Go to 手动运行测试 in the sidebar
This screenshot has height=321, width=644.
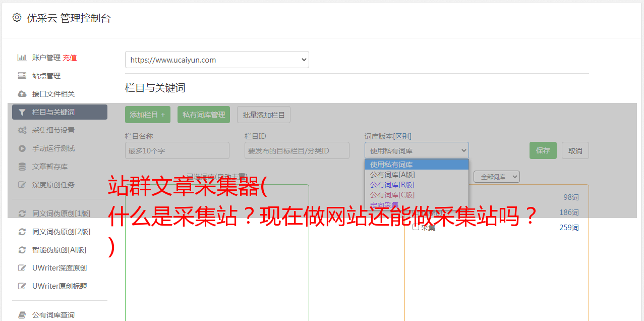coord(53,148)
